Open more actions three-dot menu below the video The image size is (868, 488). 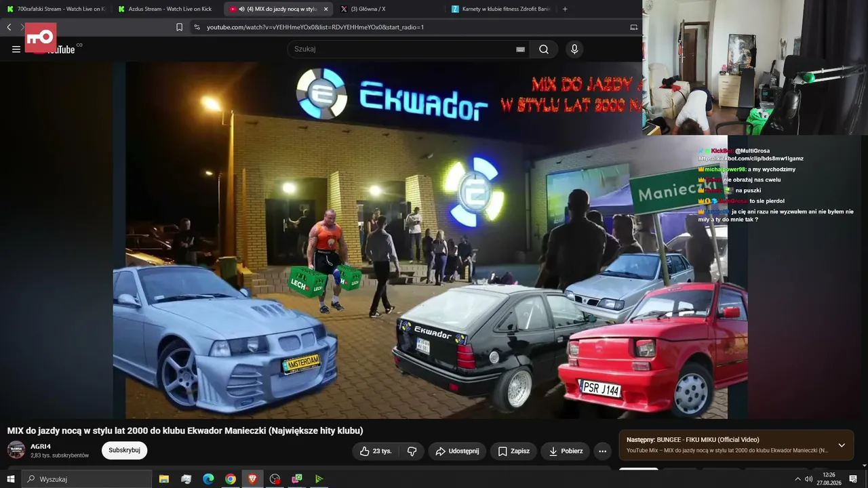(602, 451)
